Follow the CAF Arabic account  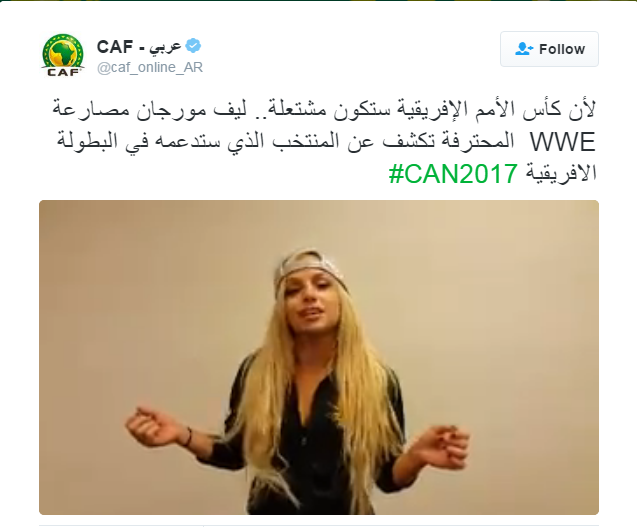549,49
